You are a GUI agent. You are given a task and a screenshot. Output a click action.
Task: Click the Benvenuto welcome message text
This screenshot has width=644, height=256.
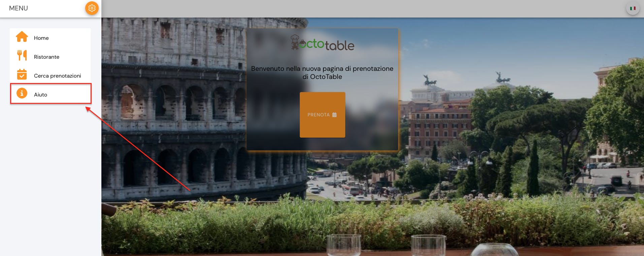click(x=322, y=73)
